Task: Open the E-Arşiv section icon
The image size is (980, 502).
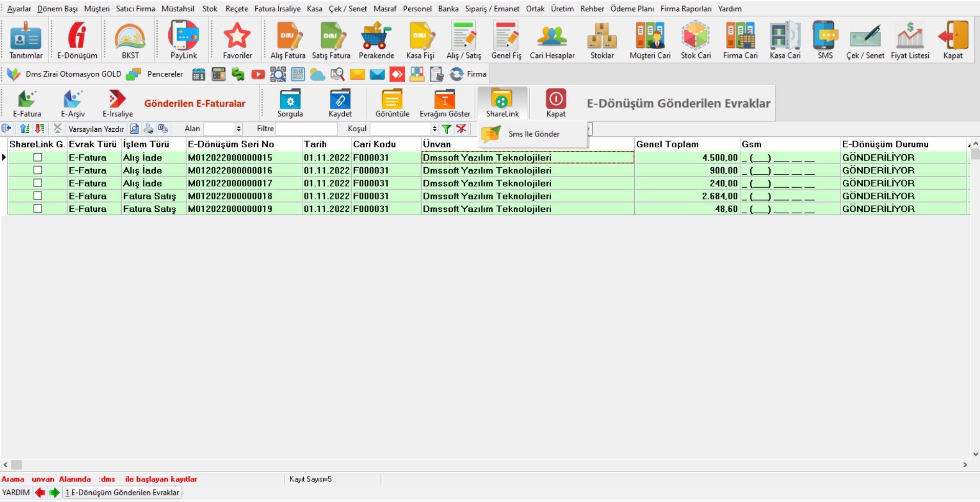Action: pos(73,103)
